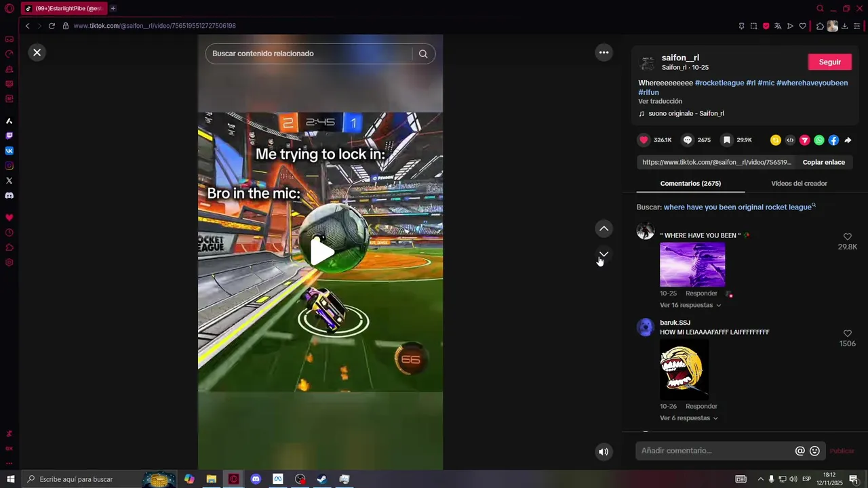Get the embed code icon
868x488 pixels.
point(790,140)
